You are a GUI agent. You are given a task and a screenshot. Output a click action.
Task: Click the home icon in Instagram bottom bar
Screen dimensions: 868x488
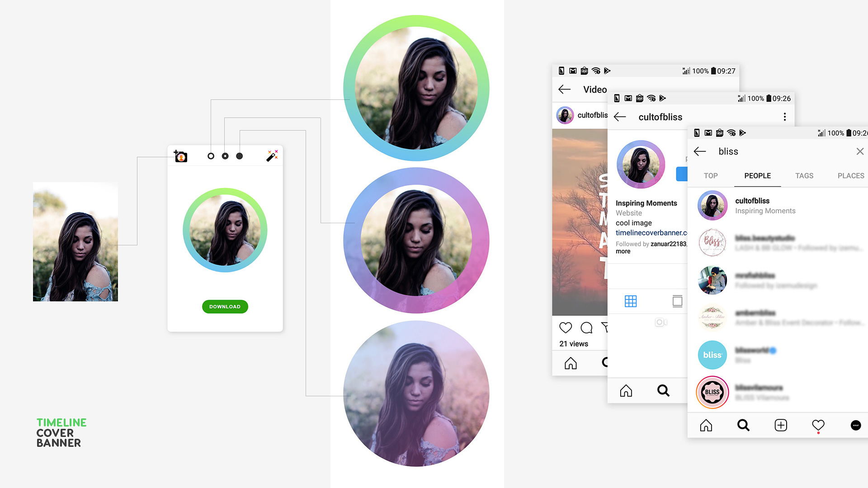[x=707, y=425]
